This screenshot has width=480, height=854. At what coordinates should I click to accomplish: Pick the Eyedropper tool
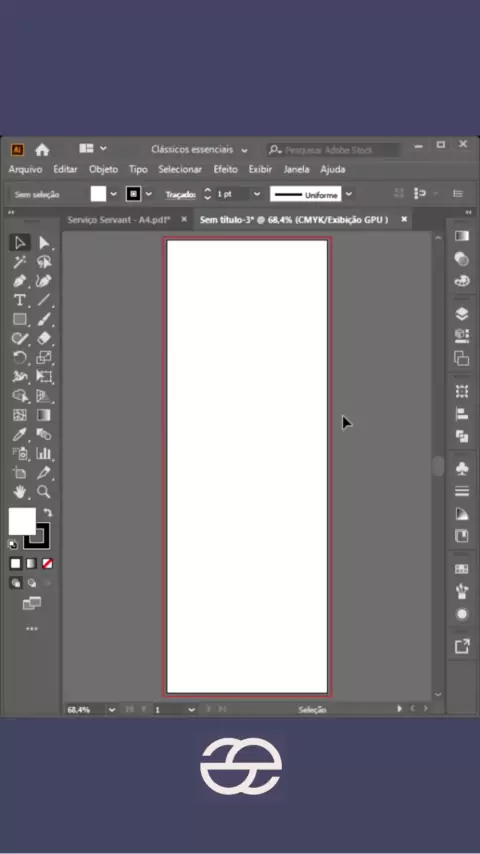(20, 434)
